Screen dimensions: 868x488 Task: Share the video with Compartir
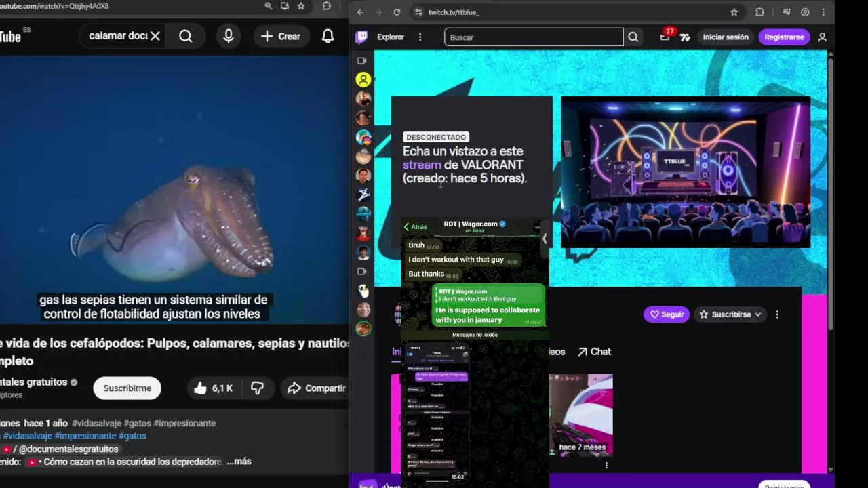coord(316,388)
